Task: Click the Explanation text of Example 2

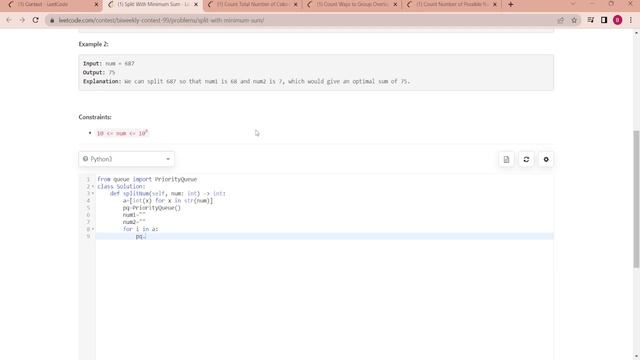Action: tap(246, 82)
